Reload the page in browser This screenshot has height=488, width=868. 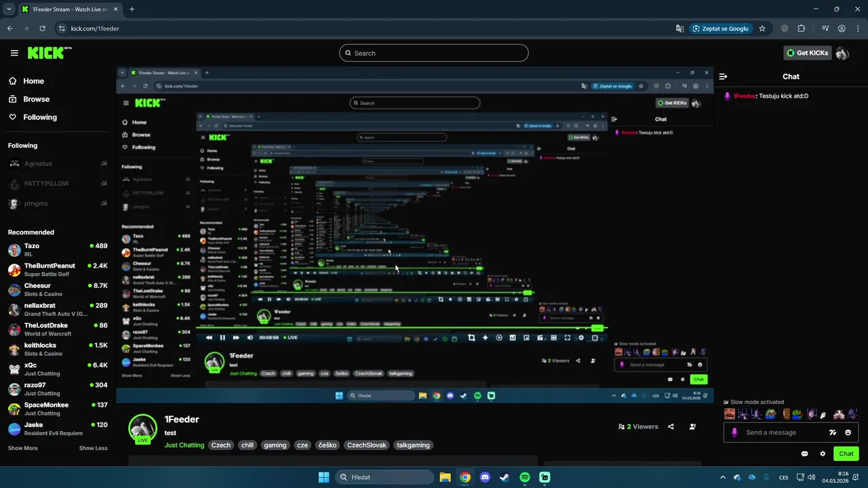click(42, 28)
